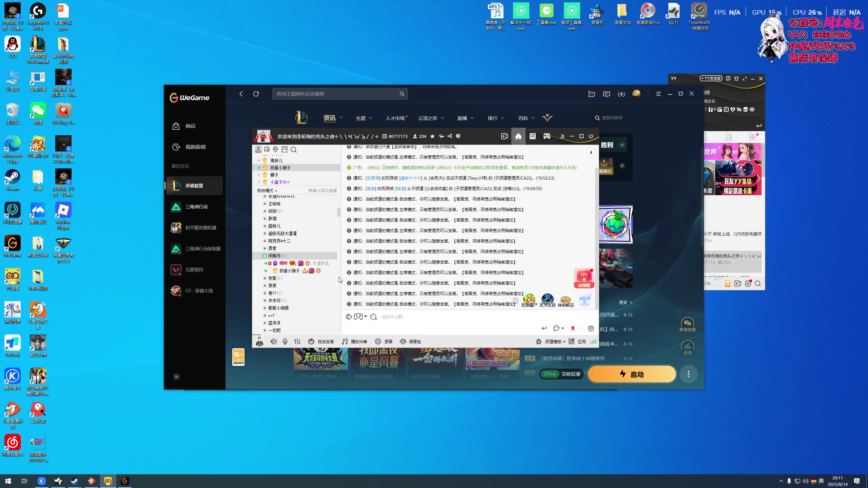Click the video playback icon in YY channel header
868x488 pixels.
[x=505, y=136]
